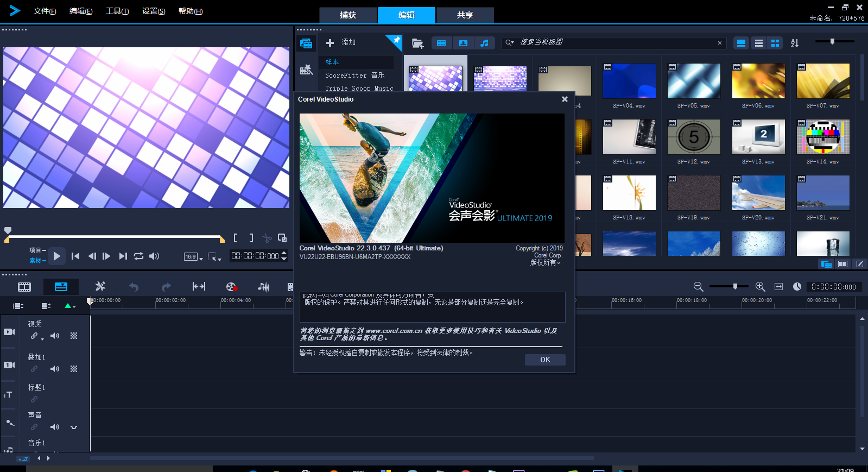Viewport: 868px width, 472px height.
Task: Mute the 声音 voice track
Action: [55, 427]
